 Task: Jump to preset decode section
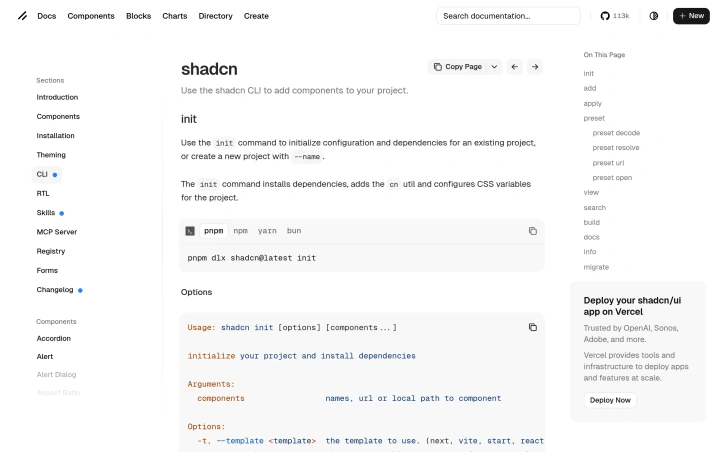pyautogui.click(x=616, y=133)
